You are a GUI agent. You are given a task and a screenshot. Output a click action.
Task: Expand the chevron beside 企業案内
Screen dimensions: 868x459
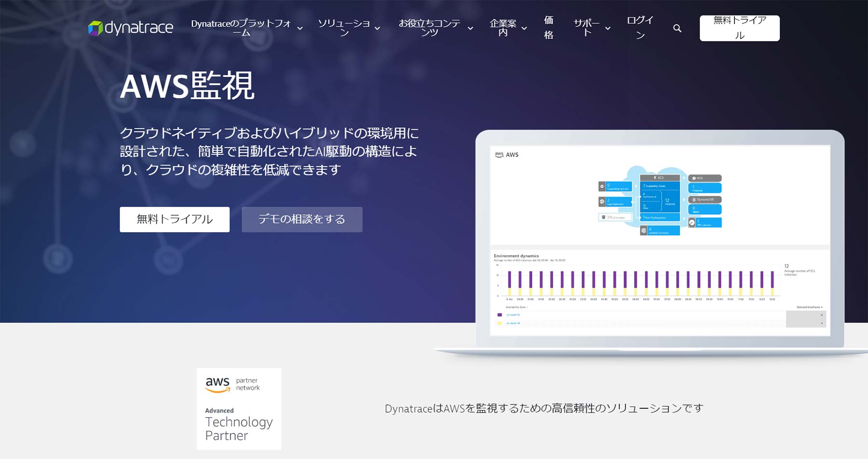524,28
